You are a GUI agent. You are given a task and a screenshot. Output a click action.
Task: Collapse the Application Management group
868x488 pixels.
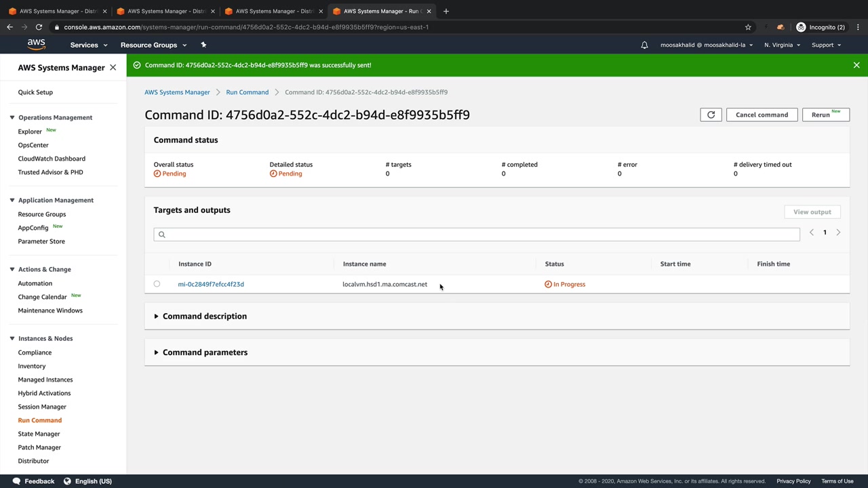click(x=12, y=200)
